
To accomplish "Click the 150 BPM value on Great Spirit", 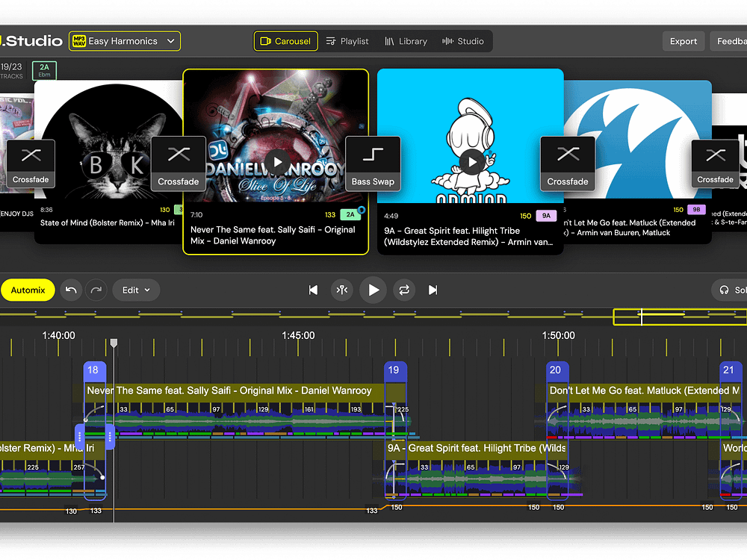I will pyautogui.click(x=525, y=217).
